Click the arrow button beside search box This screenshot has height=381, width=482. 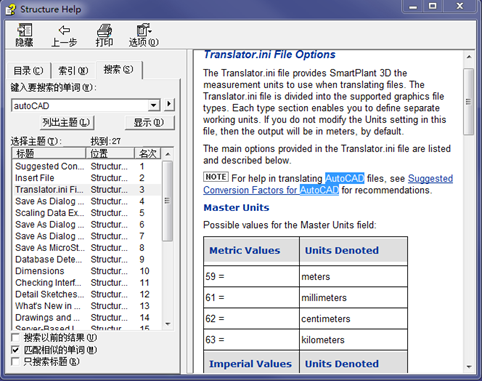pos(169,104)
